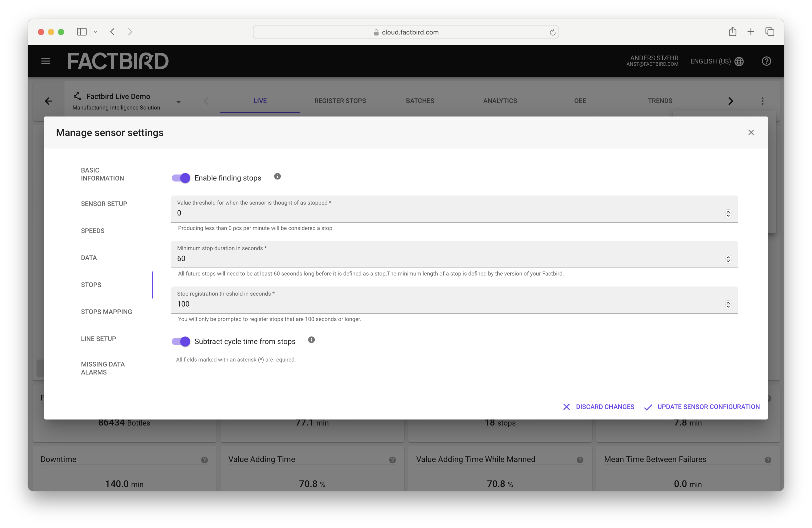Click the browser back arrow
The image size is (812, 528).
[112, 32]
